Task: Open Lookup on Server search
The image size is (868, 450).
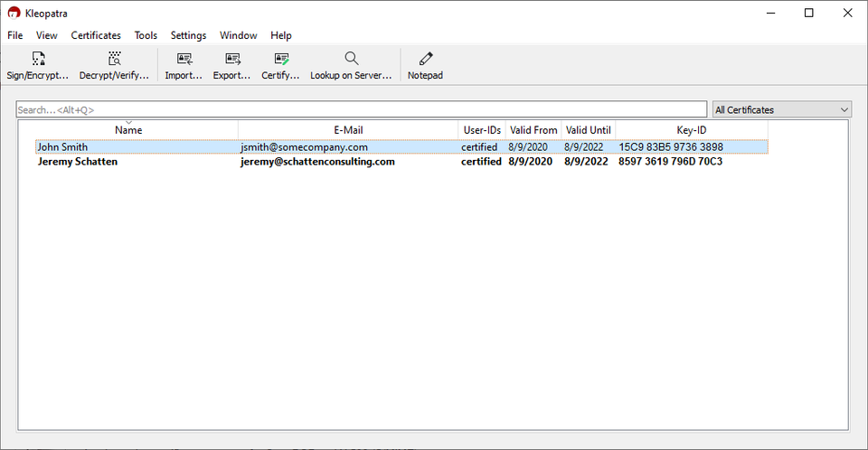Action: [351, 60]
